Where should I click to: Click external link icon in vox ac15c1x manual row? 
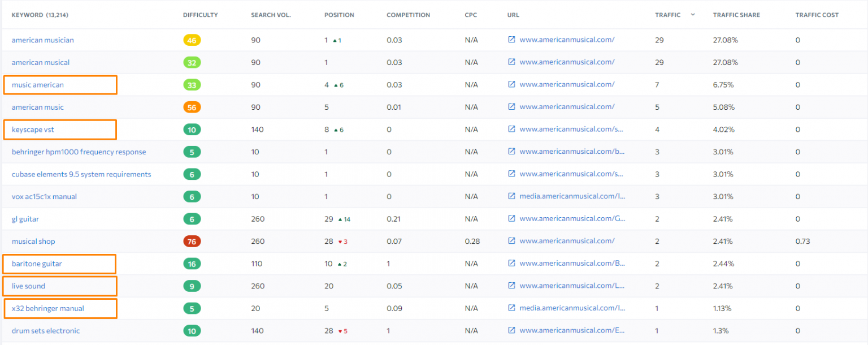[x=511, y=196]
